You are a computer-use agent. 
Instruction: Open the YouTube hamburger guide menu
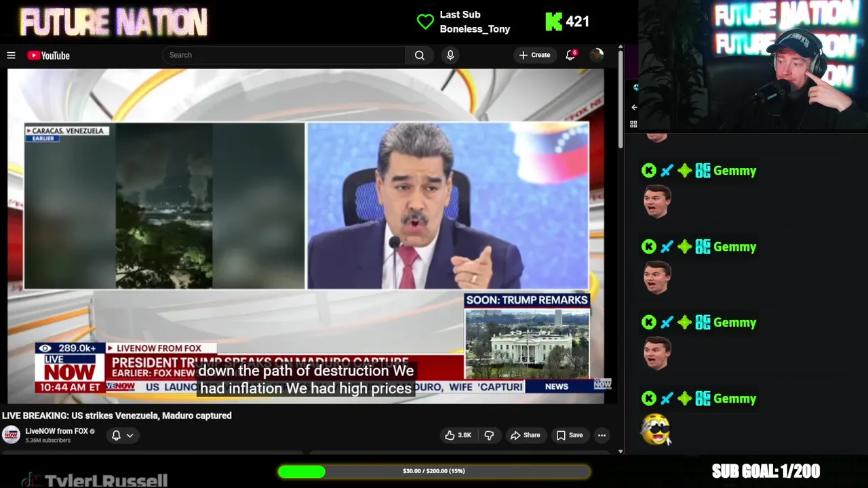coord(11,56)
